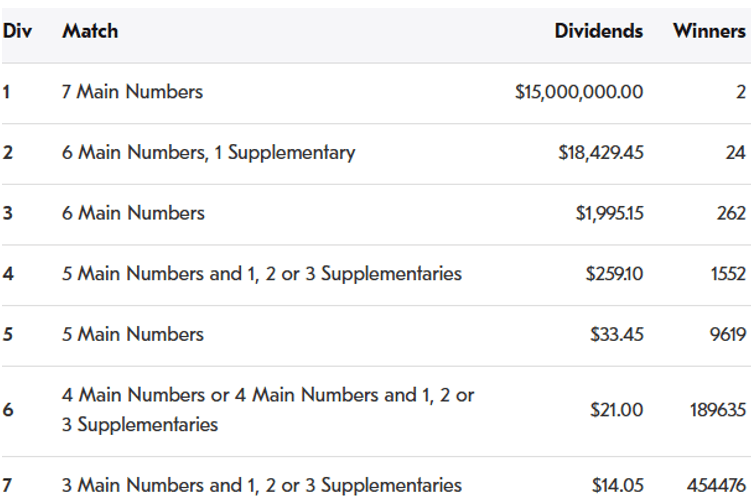Click the Div column header

click(x=17, y=31)
